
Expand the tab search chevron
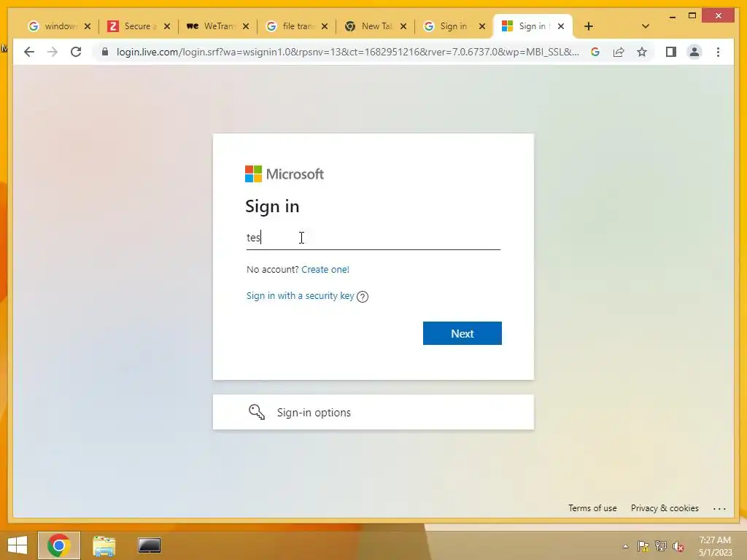click(645, 26)
